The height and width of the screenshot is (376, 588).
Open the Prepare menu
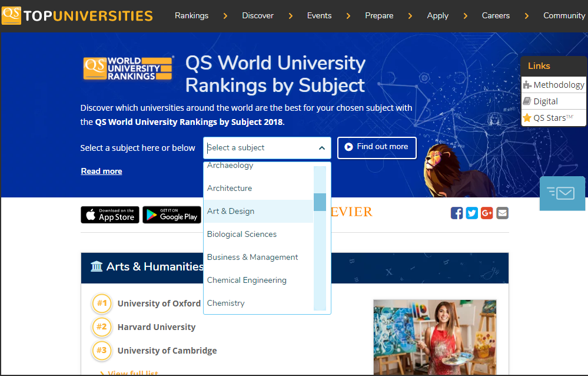(x=379, y=15)
